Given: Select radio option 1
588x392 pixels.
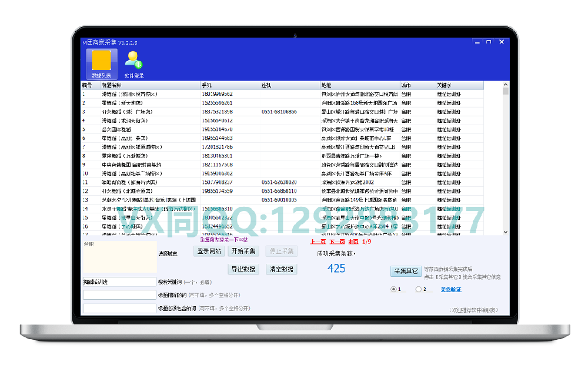Looking at the screenshot, I should [393, 289].
